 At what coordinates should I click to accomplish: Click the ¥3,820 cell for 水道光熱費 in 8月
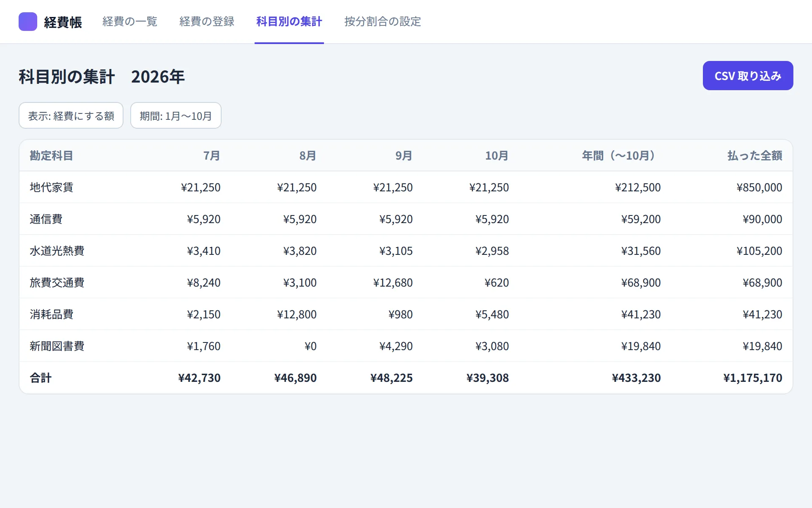300,251
